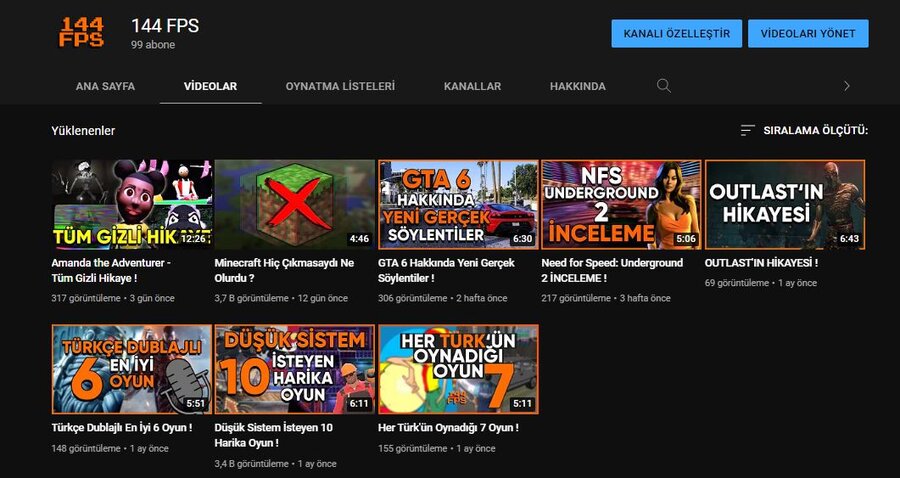
Task: Click the 5:51 duration badge
Action: (x=196, y=403)
